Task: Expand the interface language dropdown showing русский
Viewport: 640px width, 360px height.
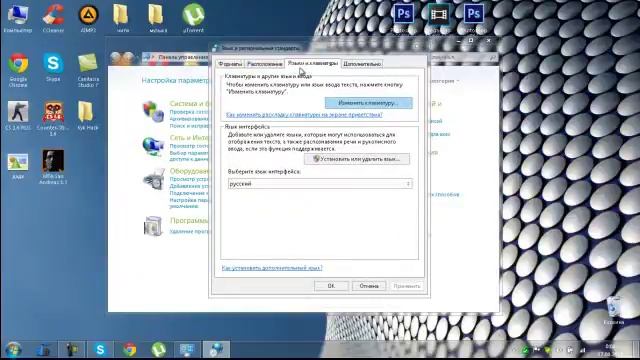Action: [x=320, y=184]
